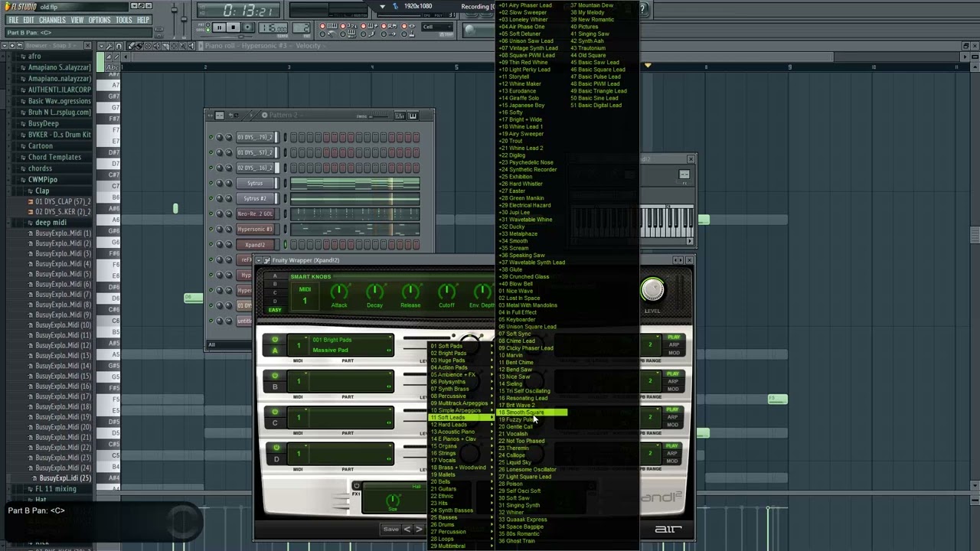The width and height of the screenshot is (980, 551).
Task: Enable ARP for Part A
Action: click(x=674, y=344)
